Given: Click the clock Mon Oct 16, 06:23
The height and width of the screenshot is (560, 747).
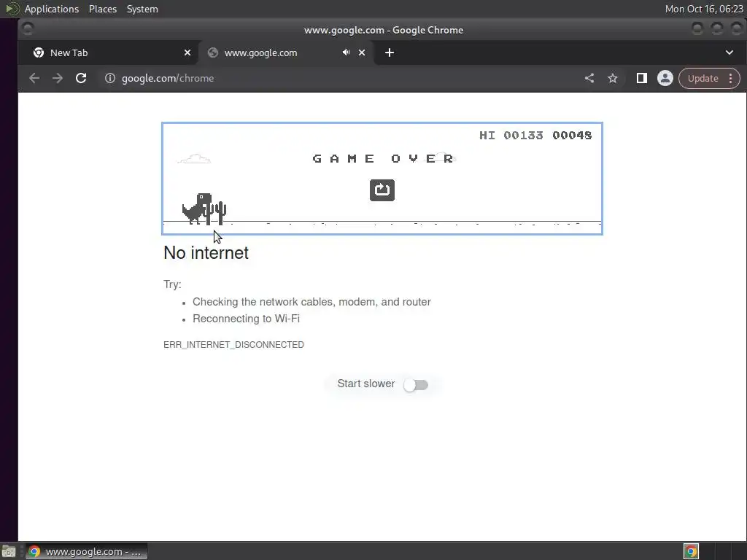Looking at the screenshot, I should (704, 9).
